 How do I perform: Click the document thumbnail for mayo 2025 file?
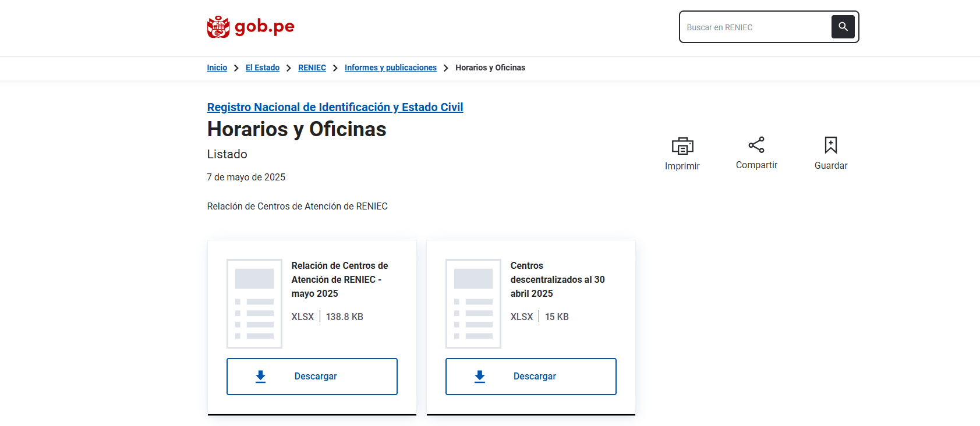coord(254,304)
